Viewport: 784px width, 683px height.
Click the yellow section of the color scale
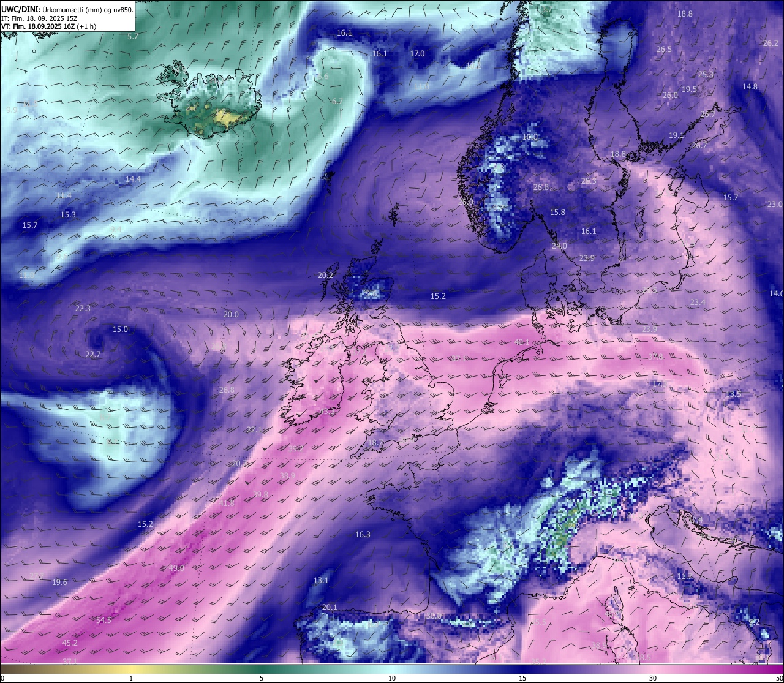132,669
